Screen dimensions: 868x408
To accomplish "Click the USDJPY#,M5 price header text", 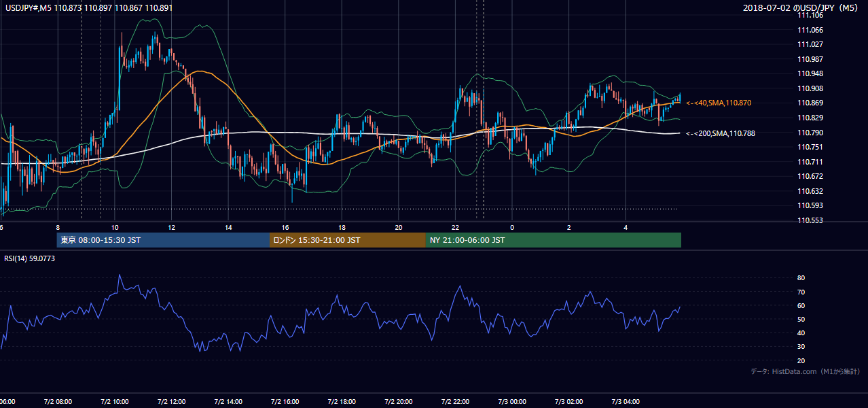I will 88,7.
